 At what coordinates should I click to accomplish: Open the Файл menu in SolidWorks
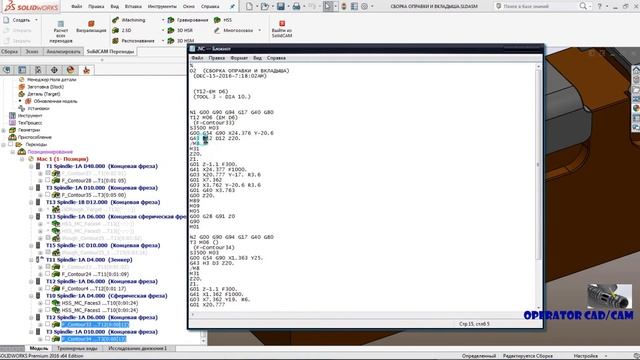tap(76, 7)
